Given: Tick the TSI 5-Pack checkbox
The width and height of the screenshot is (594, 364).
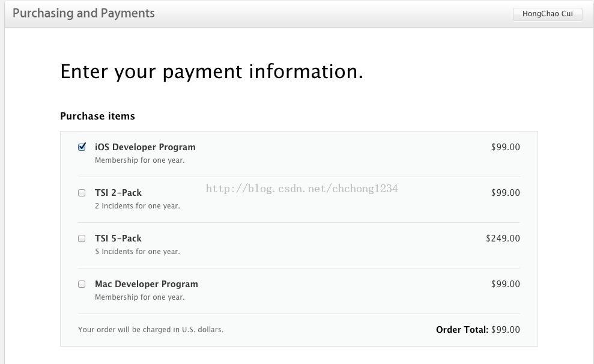Looking at the screenshot, I should (x=82, y=238).
